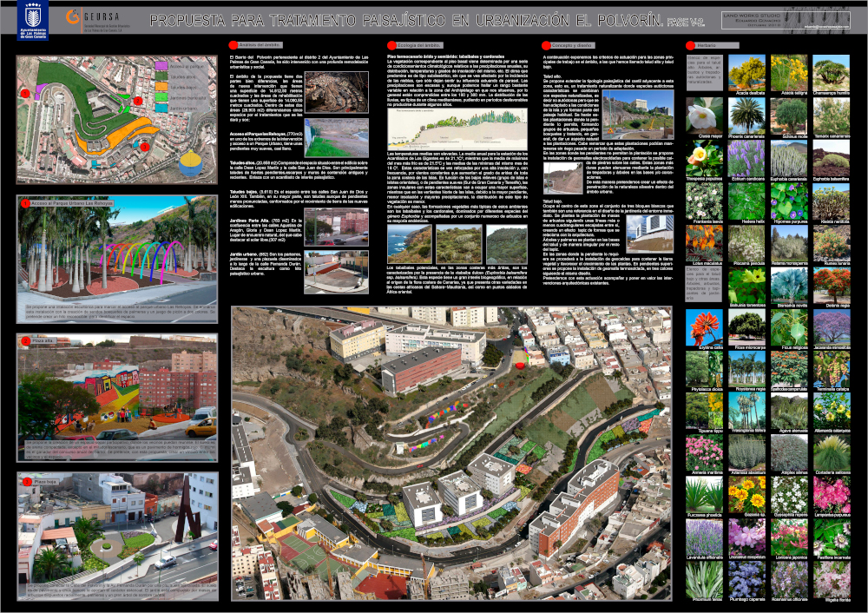Select the Acacia dealbata plant thumbnail
This screenshot has width=868, height=613.
click(x=746, y=73)
